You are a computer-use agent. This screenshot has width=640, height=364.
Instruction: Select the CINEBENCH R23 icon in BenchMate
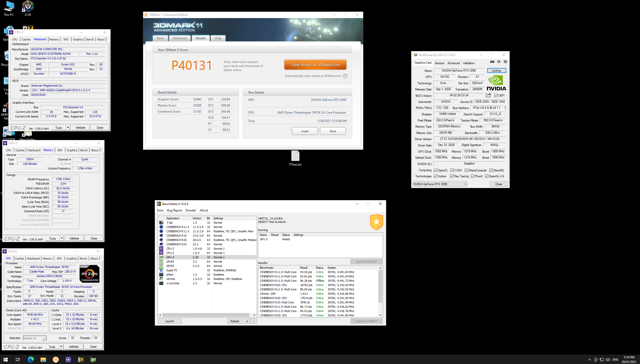pos(161,244)
